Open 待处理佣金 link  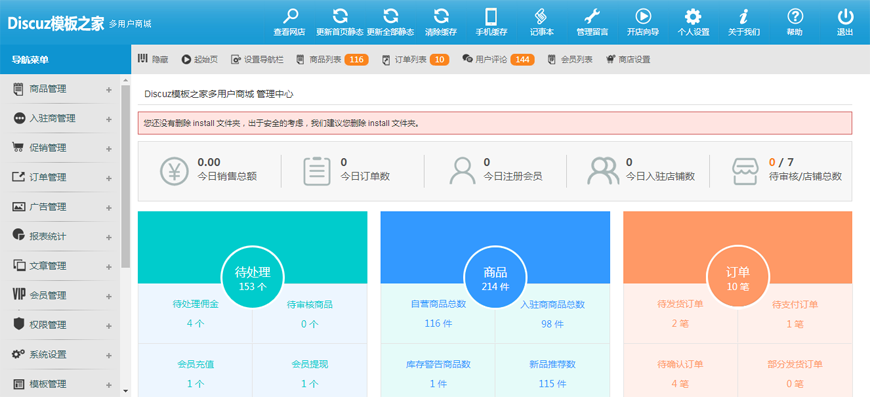click(x=195, y=304)
